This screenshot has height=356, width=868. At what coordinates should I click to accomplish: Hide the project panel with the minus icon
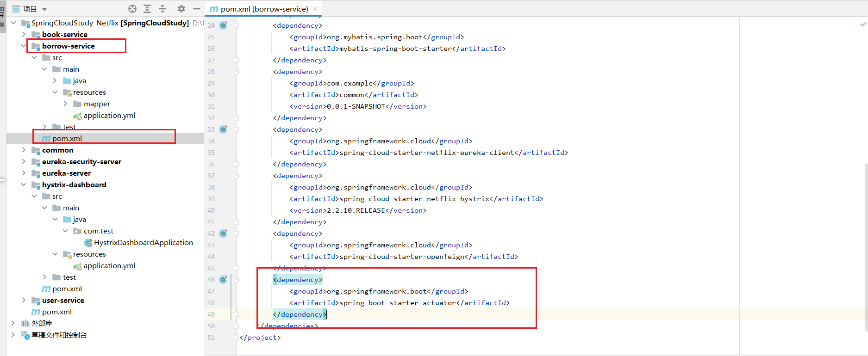tap(197, 9)
